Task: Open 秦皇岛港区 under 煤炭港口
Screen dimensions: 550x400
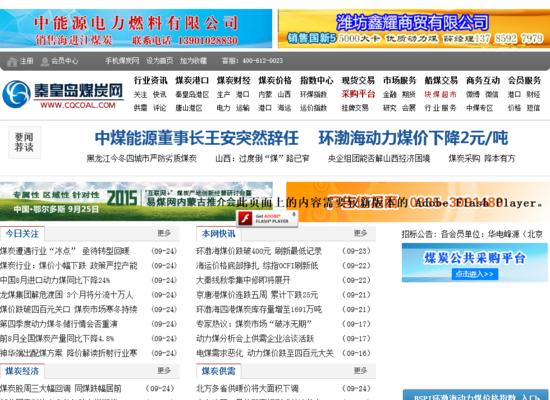Action: (192, 95)
